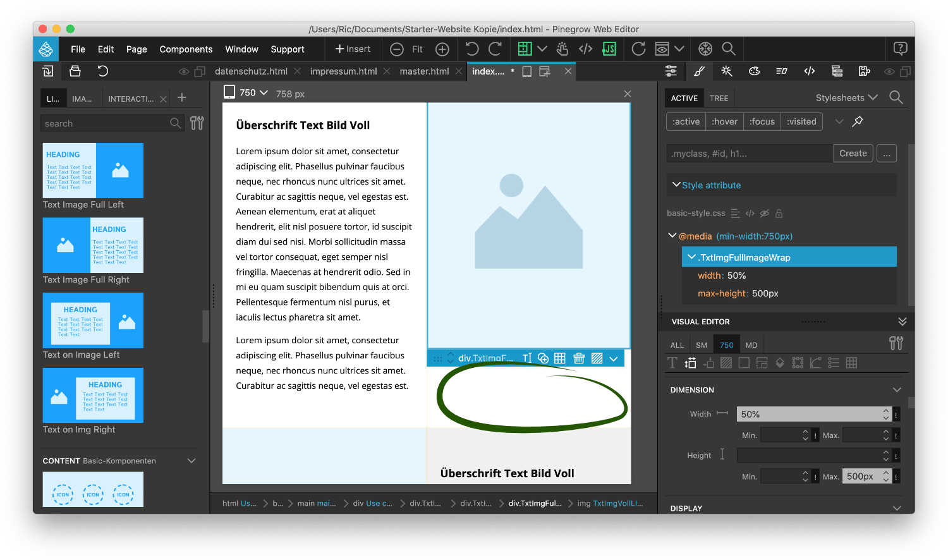Click the Fit zoom button
The width and height of the screenshot is (948, 560).
(417, 49)
